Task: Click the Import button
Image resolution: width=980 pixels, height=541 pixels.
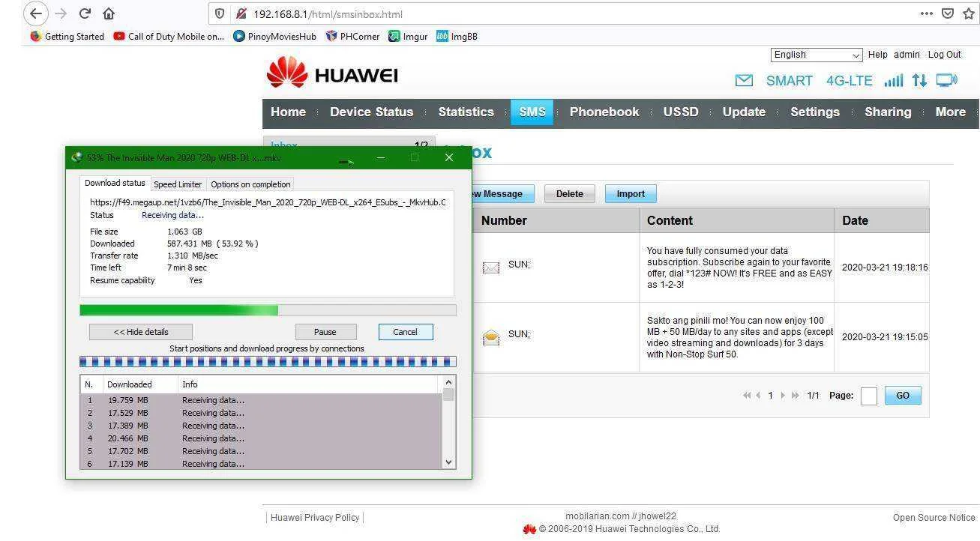Action: [x=631, y=194]
